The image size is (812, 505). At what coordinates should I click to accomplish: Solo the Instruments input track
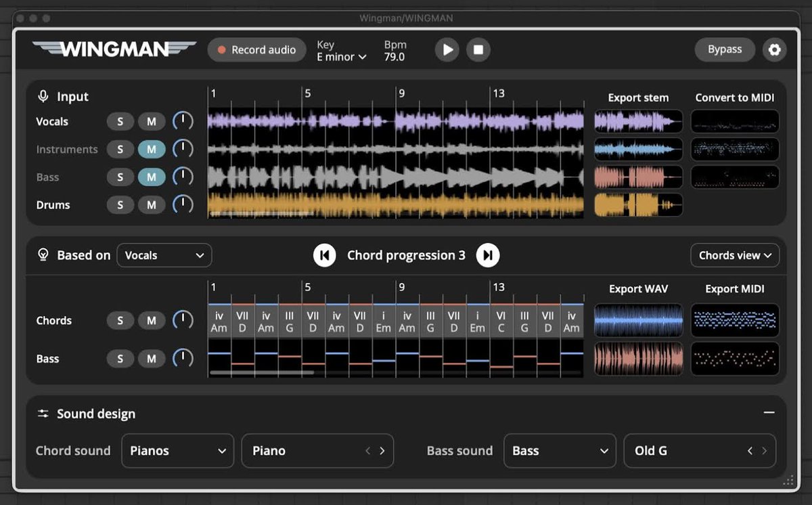tap(120, 150)
